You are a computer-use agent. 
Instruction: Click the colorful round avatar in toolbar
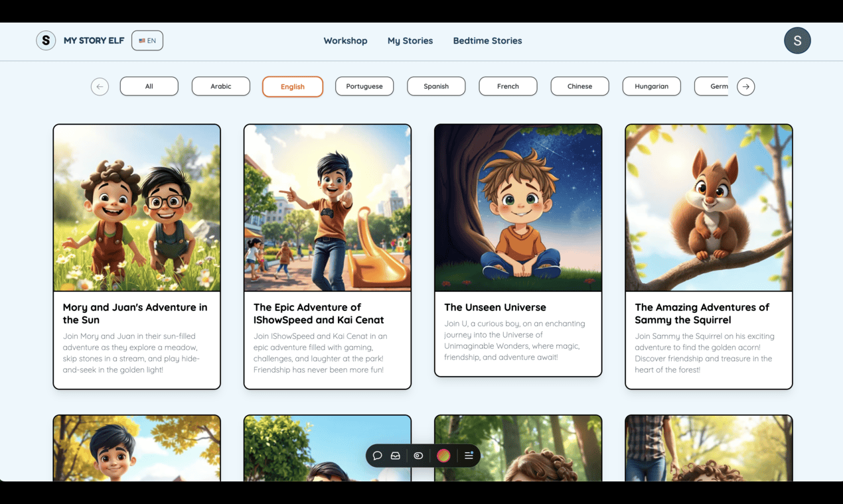pos(443,456)
